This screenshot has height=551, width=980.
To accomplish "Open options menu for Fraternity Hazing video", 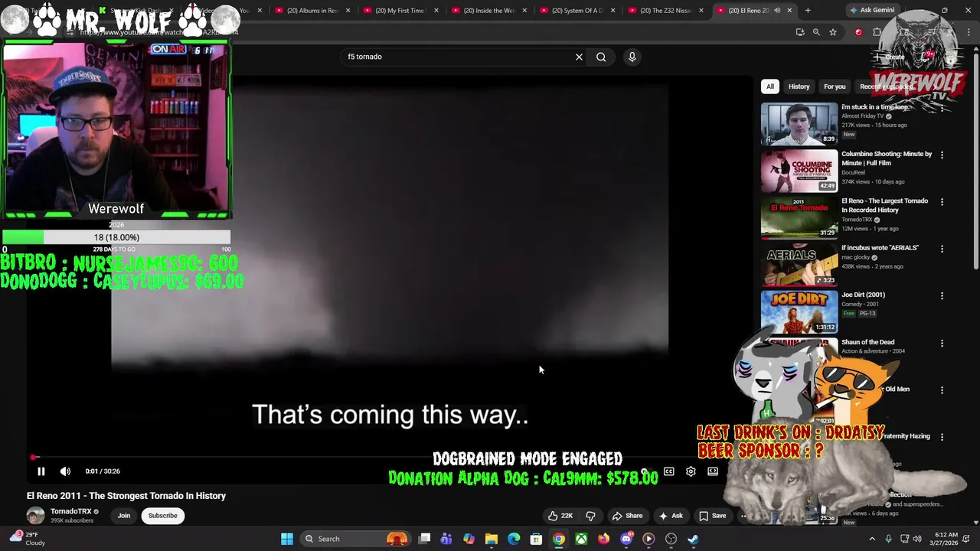I will coord(942,437).
